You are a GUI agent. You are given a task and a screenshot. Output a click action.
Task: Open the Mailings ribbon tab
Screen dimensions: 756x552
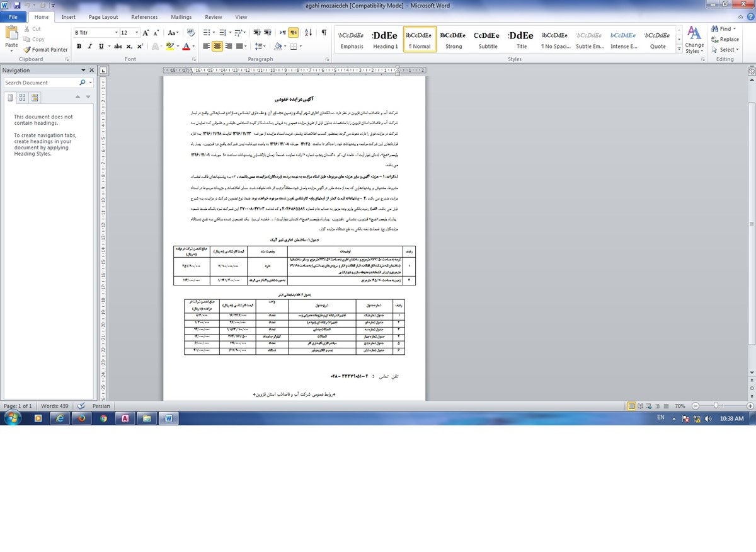click(181, 17)
